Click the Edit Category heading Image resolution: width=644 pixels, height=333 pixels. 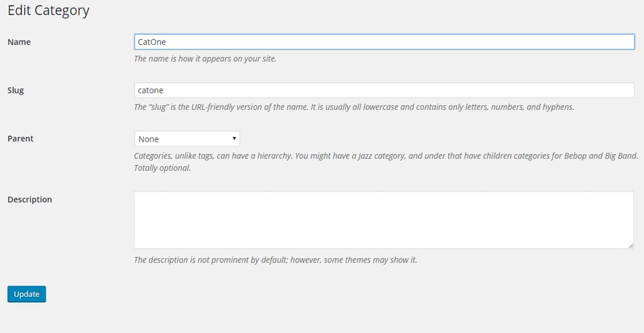click(48, 11)
